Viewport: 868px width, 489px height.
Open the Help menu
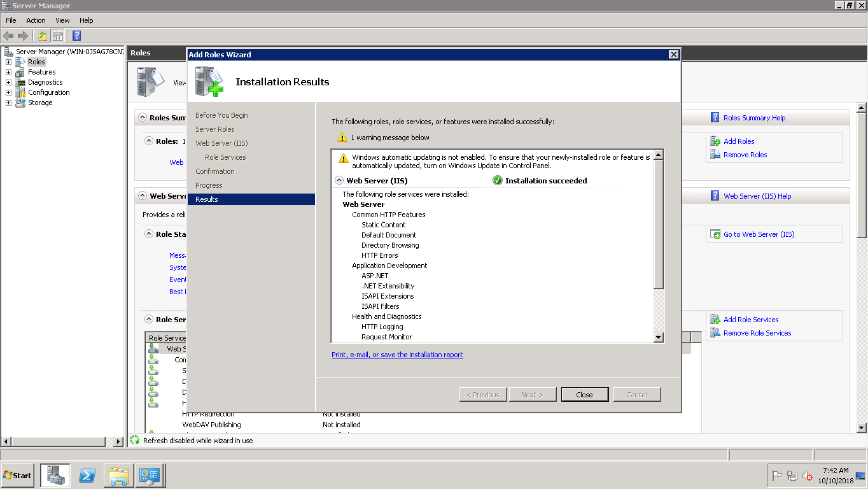pos(86,20)
